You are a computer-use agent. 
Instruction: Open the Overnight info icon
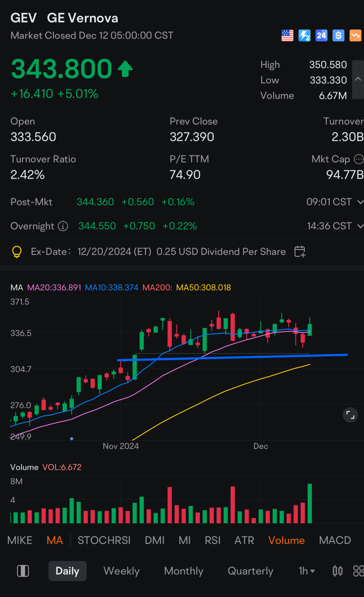click(x=63, y=226)
